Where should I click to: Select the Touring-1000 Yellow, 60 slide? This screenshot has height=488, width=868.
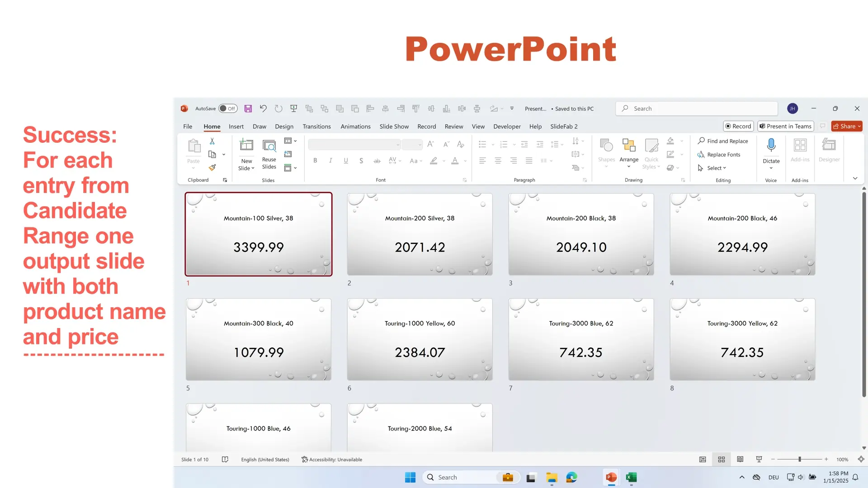pos(420,339)
